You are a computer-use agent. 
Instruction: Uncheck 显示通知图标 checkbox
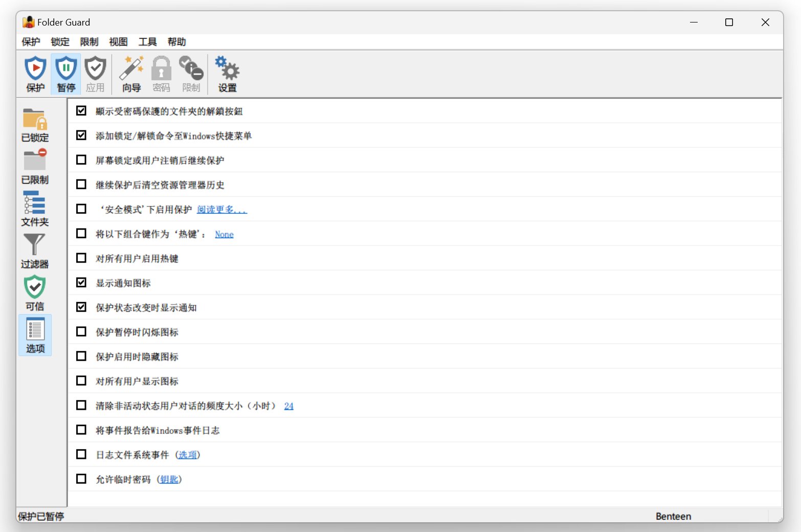point(81,282)
